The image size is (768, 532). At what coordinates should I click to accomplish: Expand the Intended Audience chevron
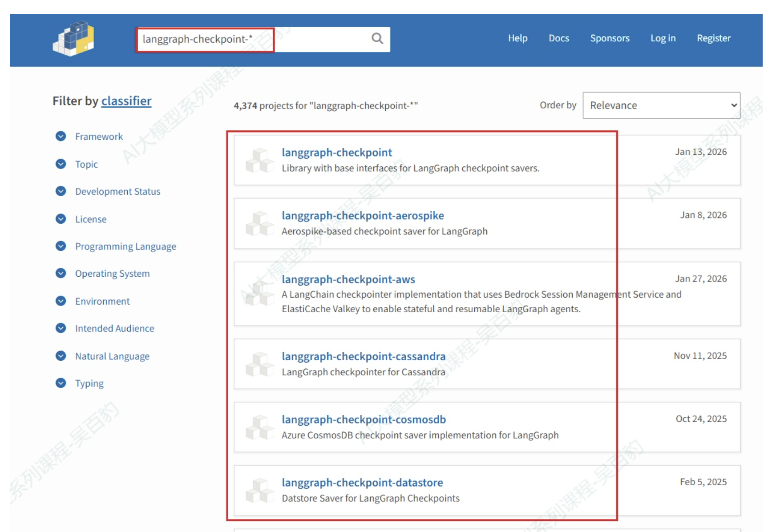tap(61, 328)
